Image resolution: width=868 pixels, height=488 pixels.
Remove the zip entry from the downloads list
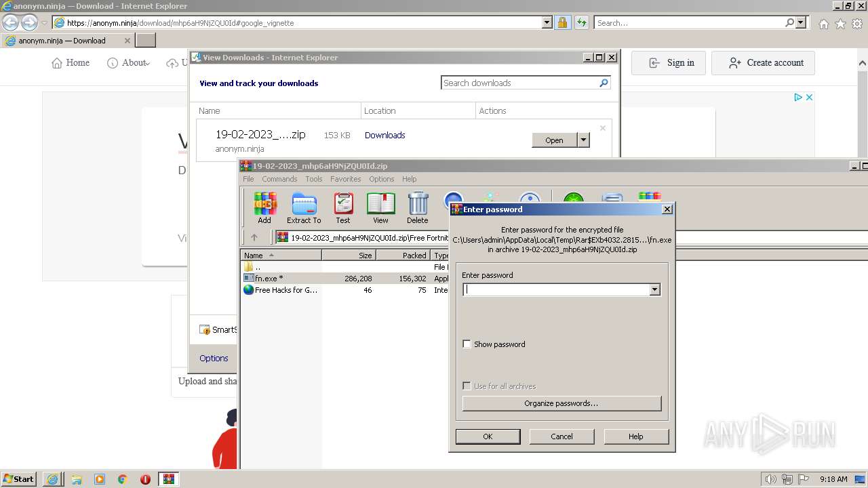tap(602, 127)
